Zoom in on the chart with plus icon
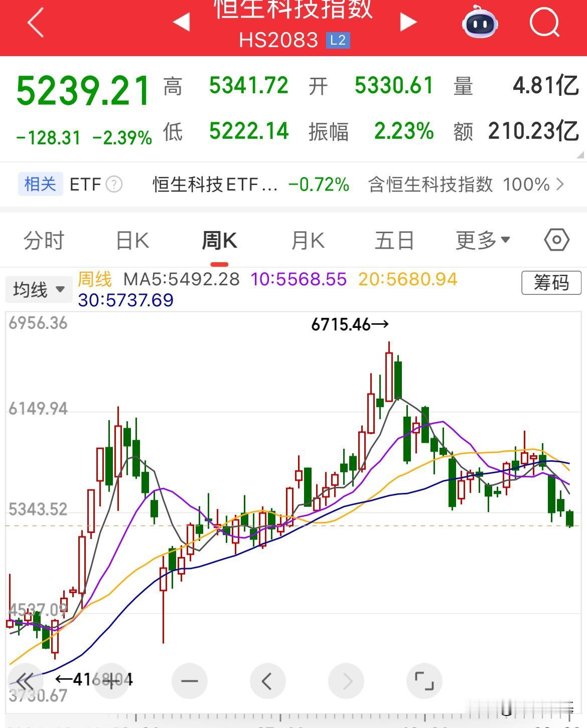Image resolution: width=587 pixels, height=728 pixels. pos(111,681)
